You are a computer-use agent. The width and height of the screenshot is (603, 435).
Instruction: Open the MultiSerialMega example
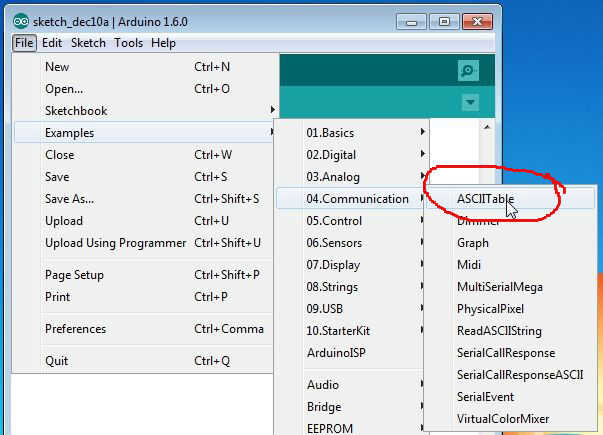coord(510,287)
